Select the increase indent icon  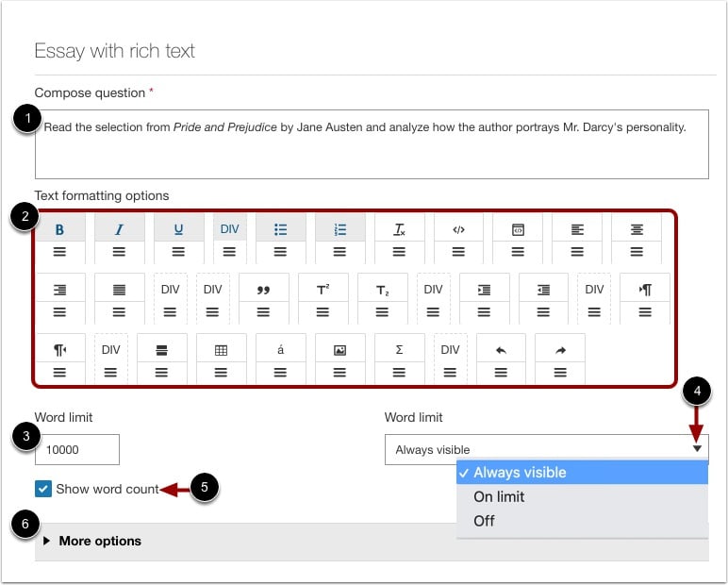(x=485, y=290)
